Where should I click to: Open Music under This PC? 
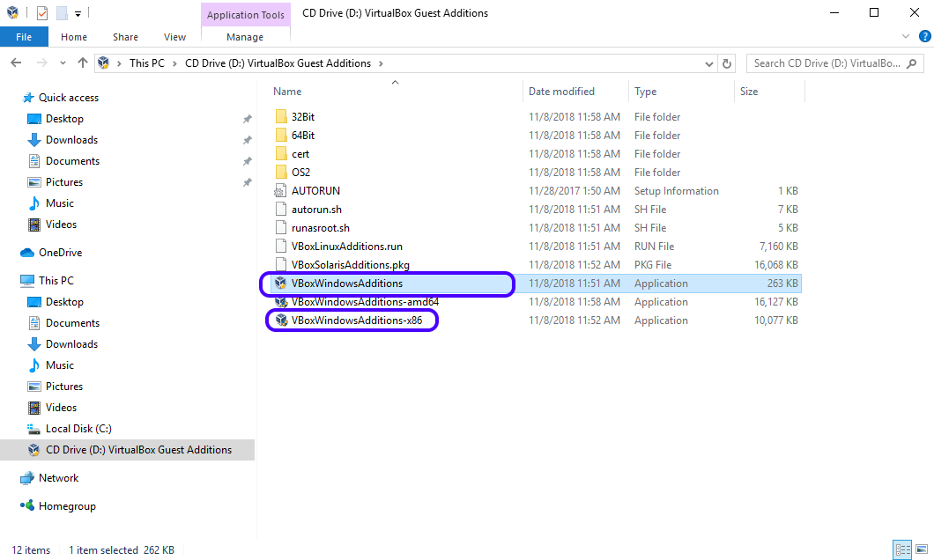click(60, 365)
